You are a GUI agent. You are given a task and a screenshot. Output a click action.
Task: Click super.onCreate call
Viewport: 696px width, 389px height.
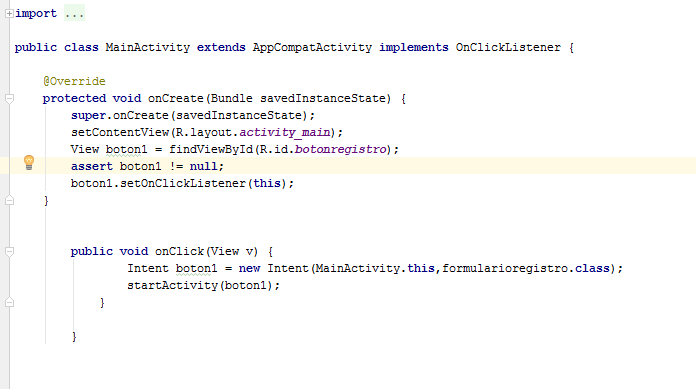tap(119, 115)
